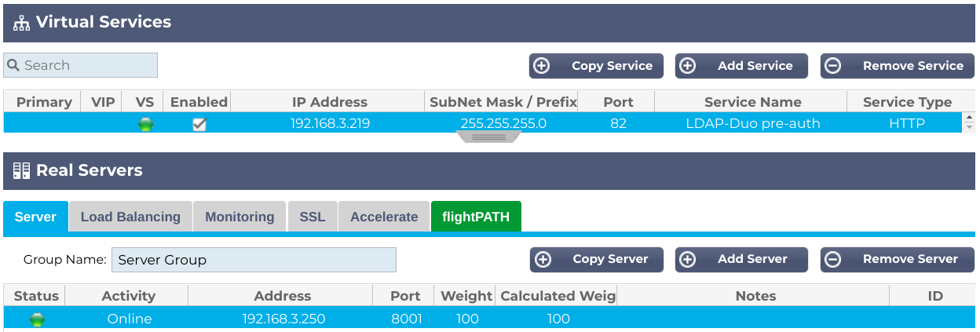The image size is (980, 332).
Task: Click the green VS status indicator
Action: [x=144, y=124]
